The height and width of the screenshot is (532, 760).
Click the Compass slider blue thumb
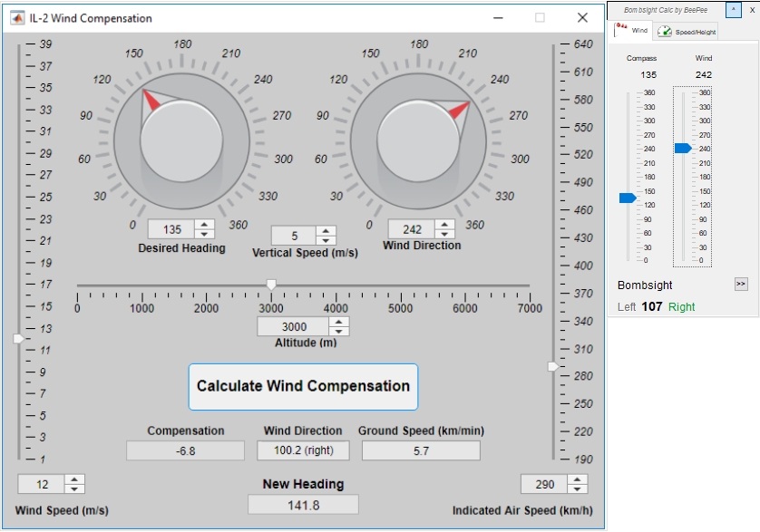(628, 198)
